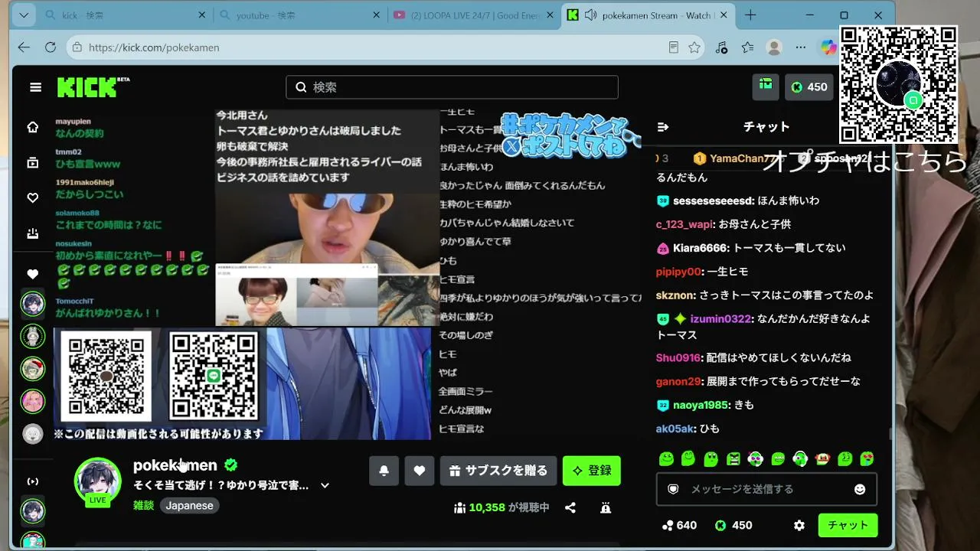Expand the stream title chevron
The height and width of the screenshot is (551, 980).
coord(325,485)
